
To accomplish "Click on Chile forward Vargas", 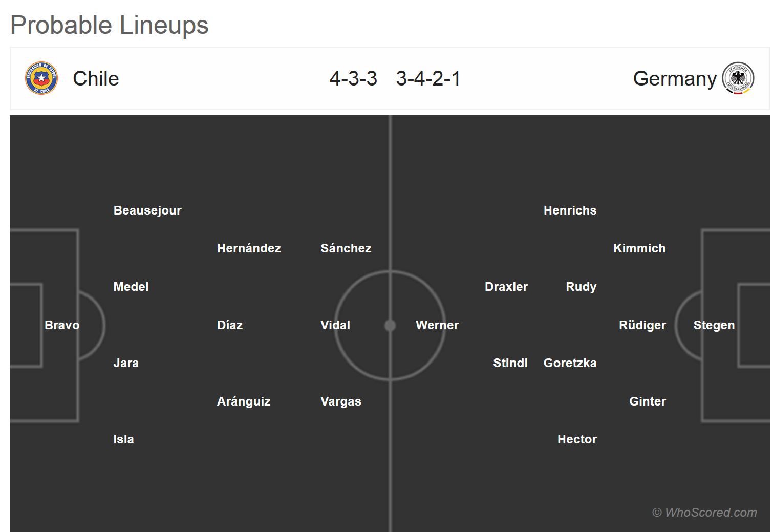I will [340, 401].
